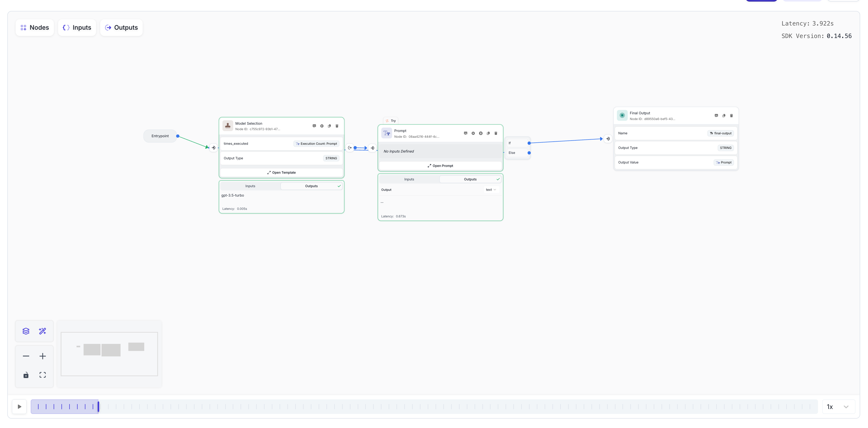Click the lightning bolt icon on Prompt node
Screen dimensions: 868x428
(x=481, y=134)
